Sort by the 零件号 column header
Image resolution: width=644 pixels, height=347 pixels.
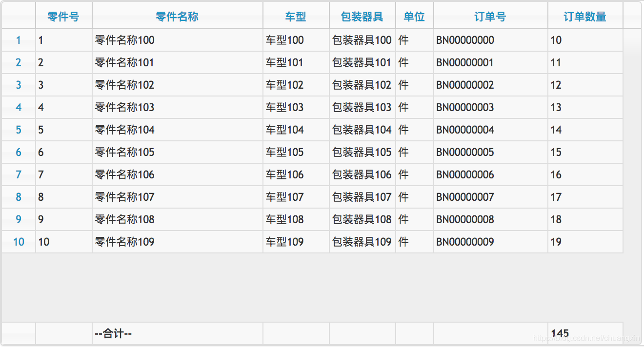(x=64, y=16)
